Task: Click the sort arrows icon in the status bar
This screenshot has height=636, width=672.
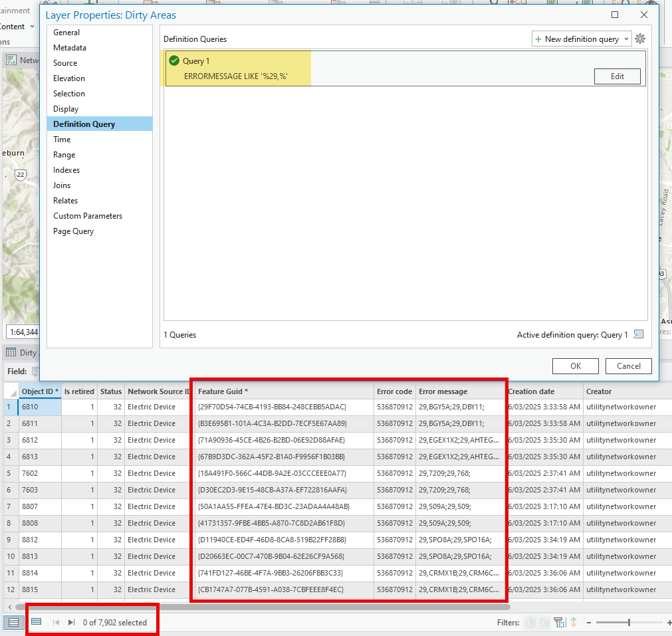Action: [572, 622]
